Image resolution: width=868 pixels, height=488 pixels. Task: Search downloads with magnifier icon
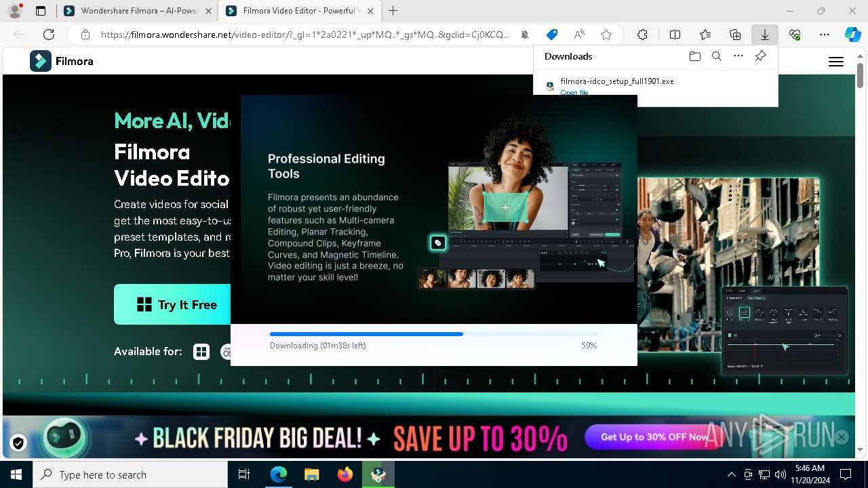pyautogui.click(x=717, y=56)
